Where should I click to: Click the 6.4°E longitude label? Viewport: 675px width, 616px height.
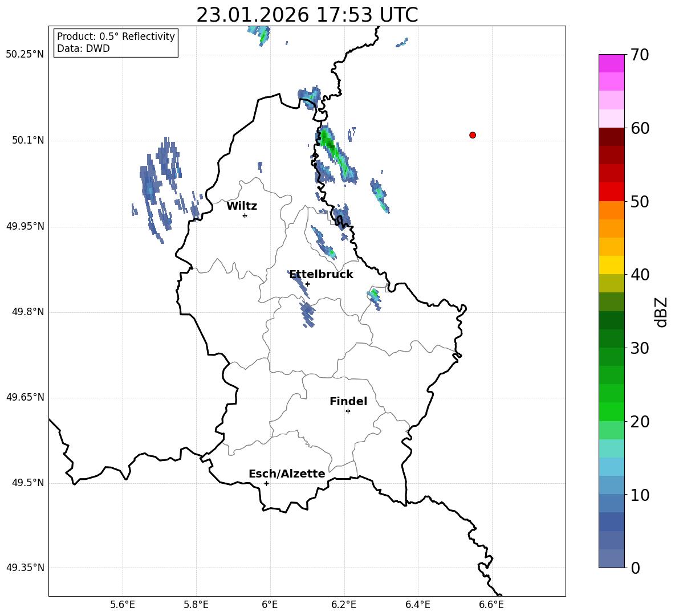(x=417, y=605)
